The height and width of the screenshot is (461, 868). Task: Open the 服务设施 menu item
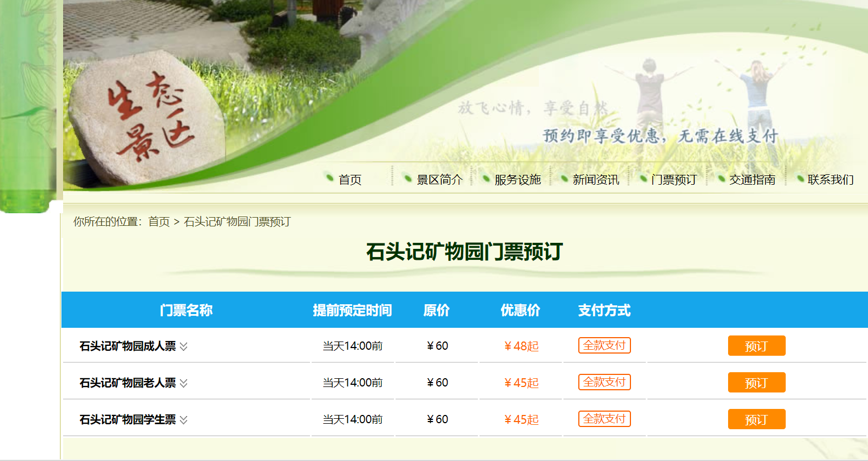click(x=517, y=180)
